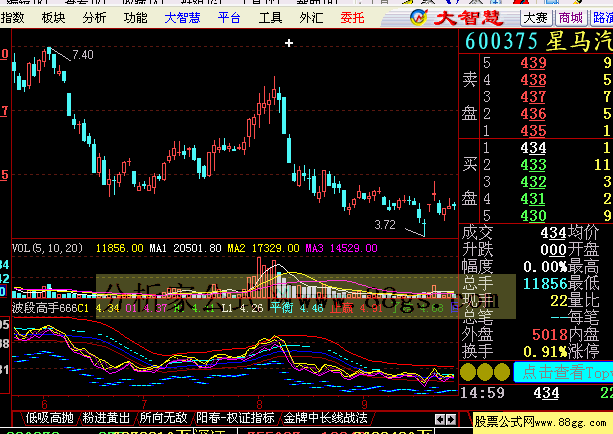Click the 换手 value 0.91%
Viewport: 613px width, 434px height.
(545, 352)
